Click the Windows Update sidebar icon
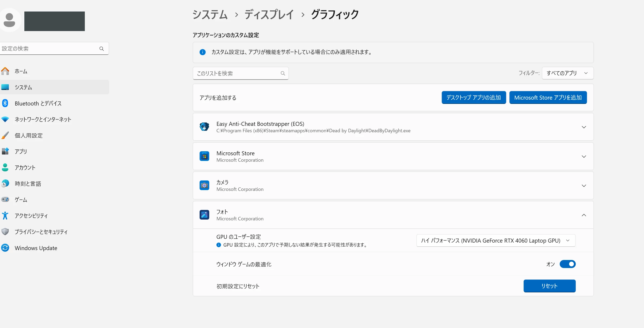Image resolution: width=644 pixels, height=328 pixels. tap(5, 248)
